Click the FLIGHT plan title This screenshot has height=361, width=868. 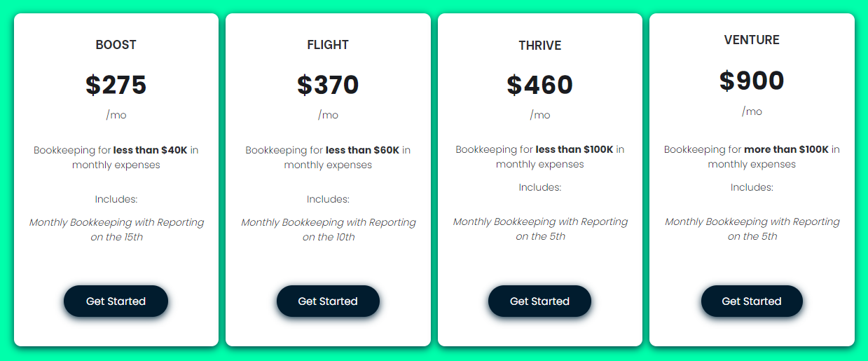click(328, 45)
